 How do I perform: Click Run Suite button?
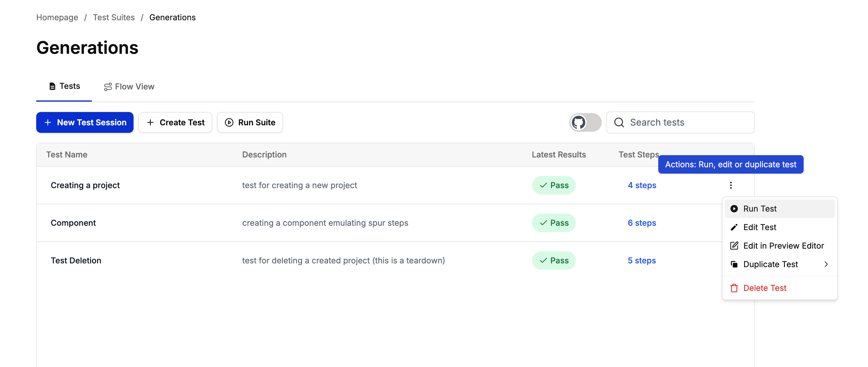pos(250,122)
